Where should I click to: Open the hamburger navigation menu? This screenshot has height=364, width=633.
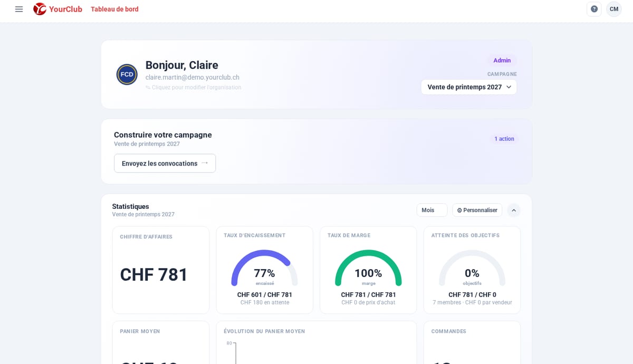[19, 9]
